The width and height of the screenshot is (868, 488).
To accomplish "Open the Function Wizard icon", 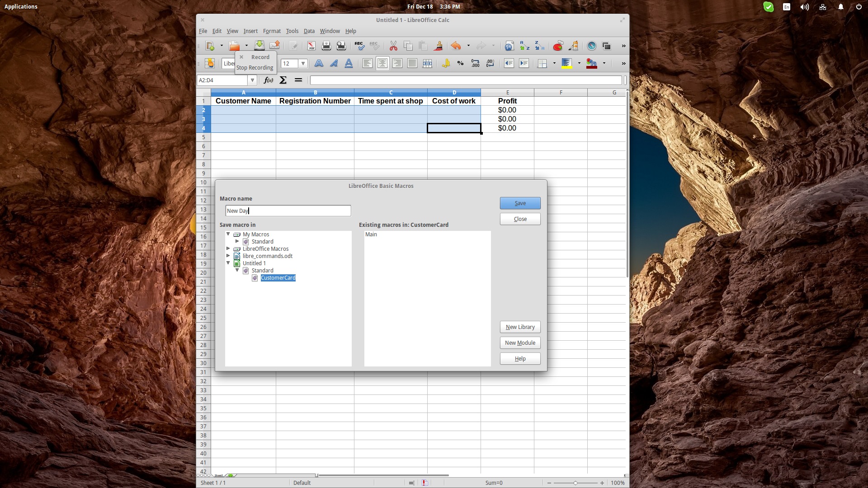I will (x=269, y=80).
